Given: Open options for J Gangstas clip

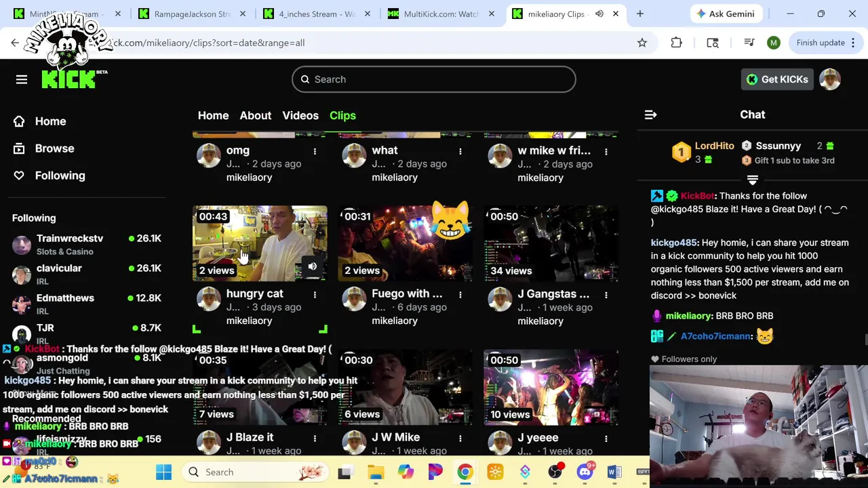Looking at the screenshot, I should pos(606,295).
